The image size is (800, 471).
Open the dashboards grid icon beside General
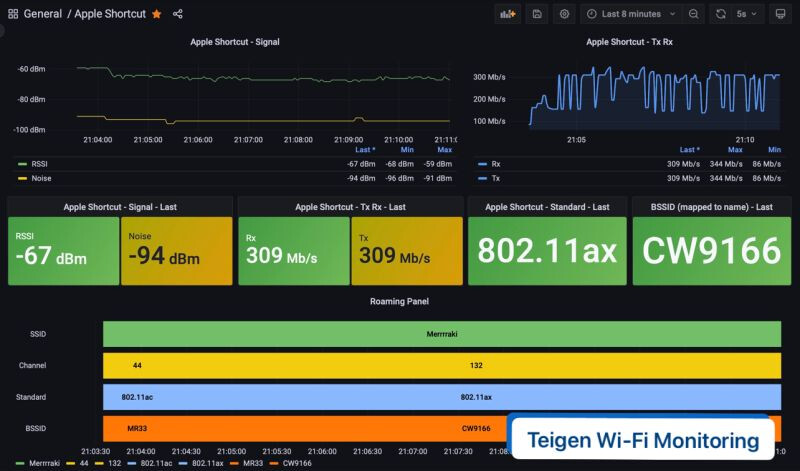[13, 14]
